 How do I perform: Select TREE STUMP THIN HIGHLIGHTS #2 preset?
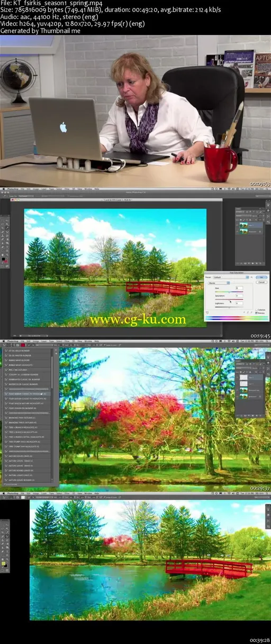click(x=27, y=446)
